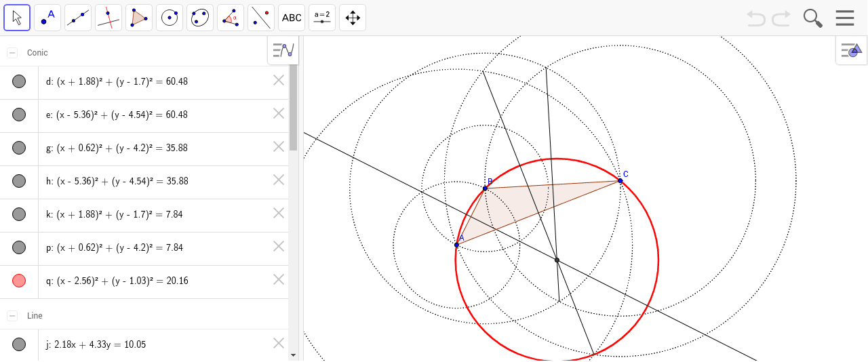The height and width of the screenshot is (362, 868).
Task: Delete circle g from the list
Action: [279, 147]
